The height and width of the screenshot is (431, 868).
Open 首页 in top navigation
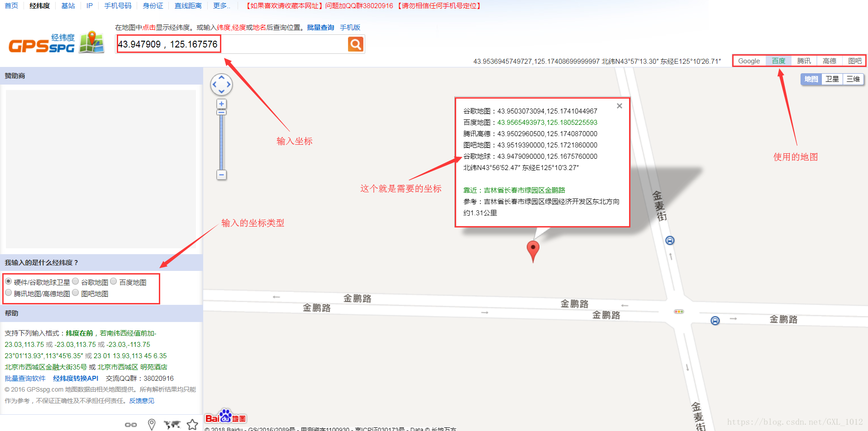[11, 6]
